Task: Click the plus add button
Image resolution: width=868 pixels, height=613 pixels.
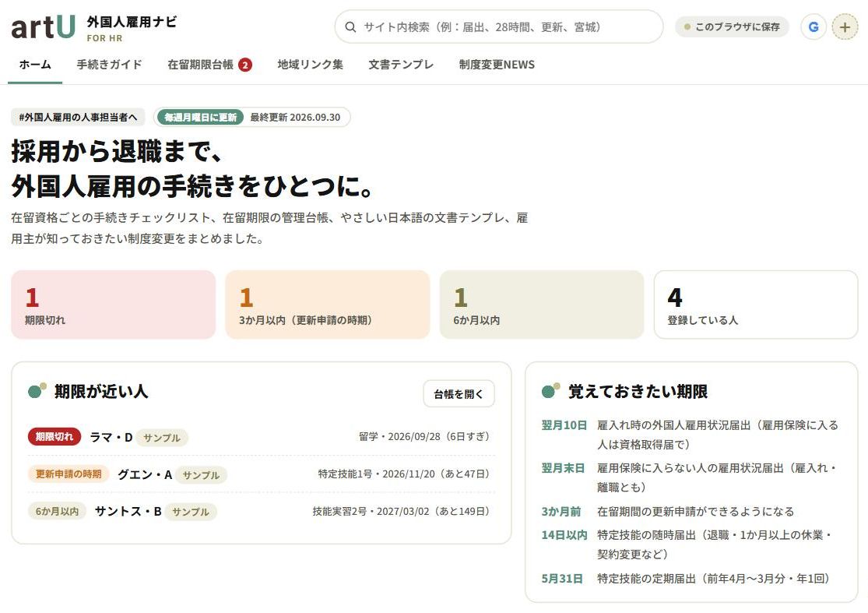Action: pyautogui.click(x=845, y=26)
